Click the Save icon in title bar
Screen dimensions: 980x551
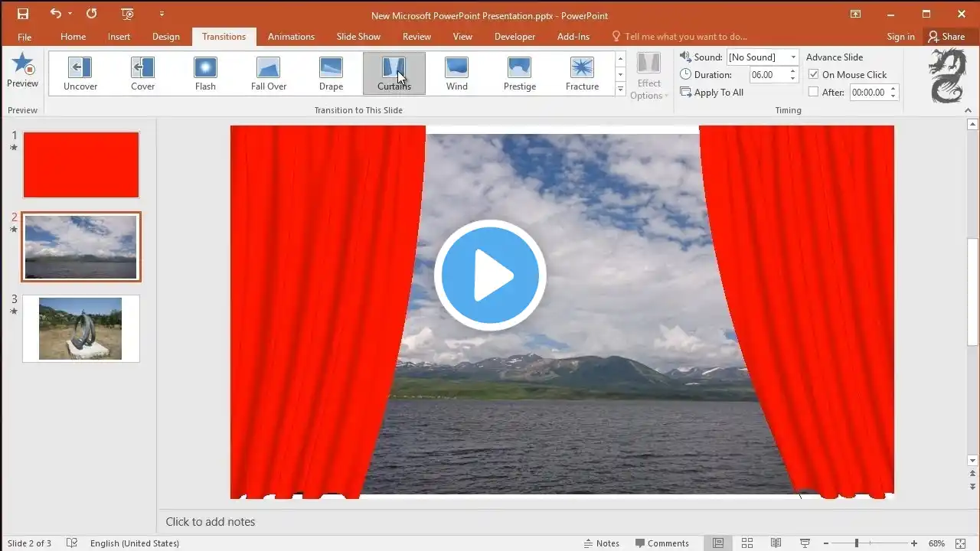pos(23,14)
